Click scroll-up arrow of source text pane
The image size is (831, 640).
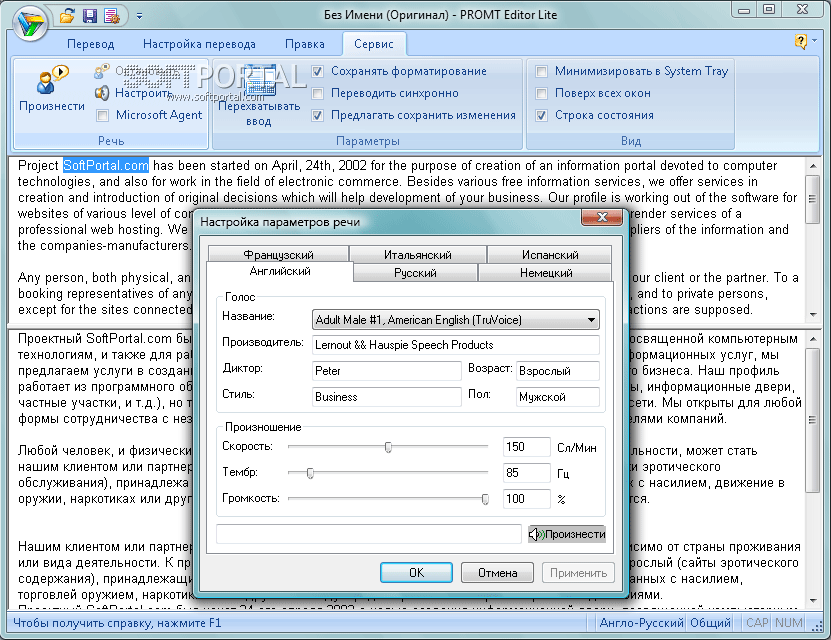[x=813, y=166]
